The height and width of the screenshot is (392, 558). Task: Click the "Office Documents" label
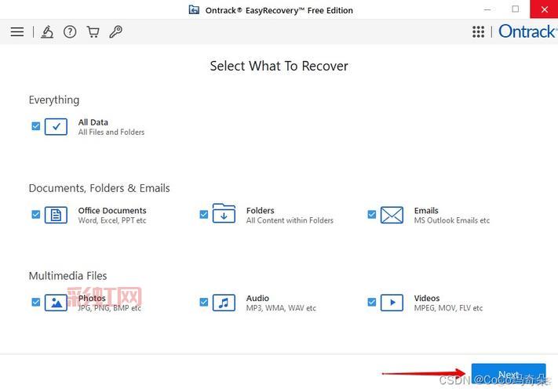pos(112,211)
